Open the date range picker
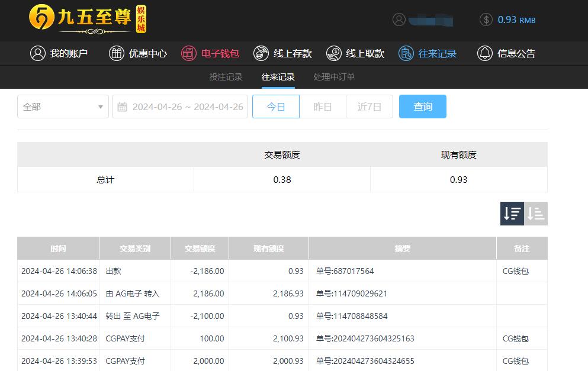 pyautogui.click(x=187, y=107)
